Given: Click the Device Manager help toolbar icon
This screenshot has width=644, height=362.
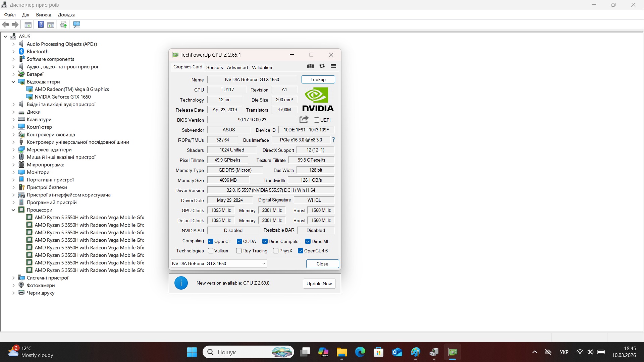Looking at the screenshot, I should click(41, 24).
